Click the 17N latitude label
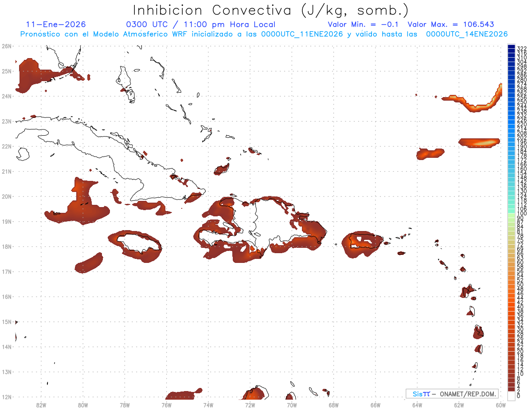Viewport: 532px width, 411px height. point(6,271)
